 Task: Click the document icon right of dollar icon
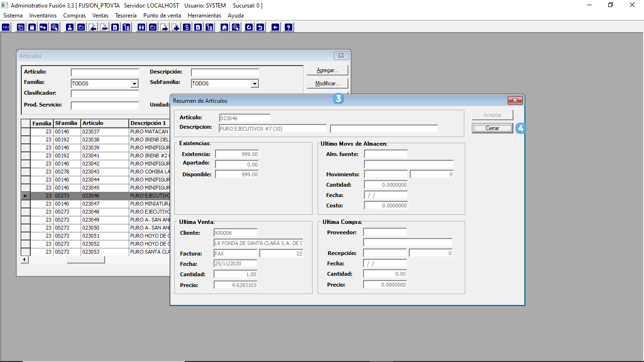(x=198, y=27)
